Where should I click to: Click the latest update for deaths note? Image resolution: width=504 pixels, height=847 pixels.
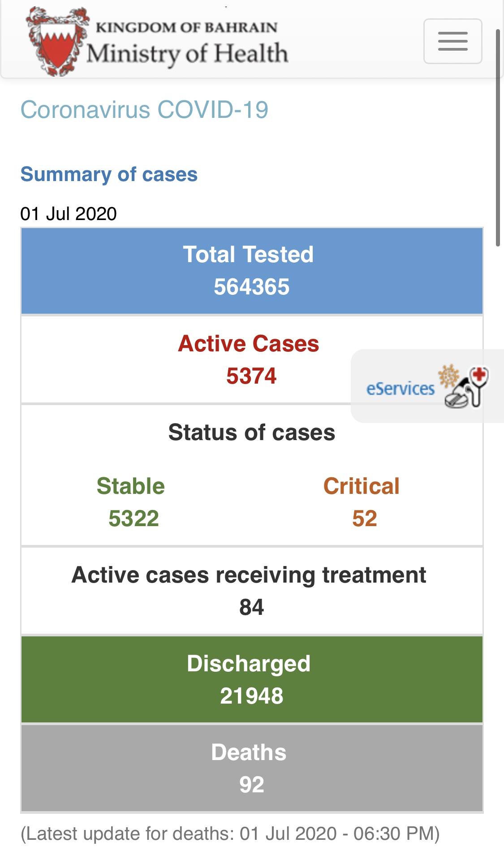[230, 834]
